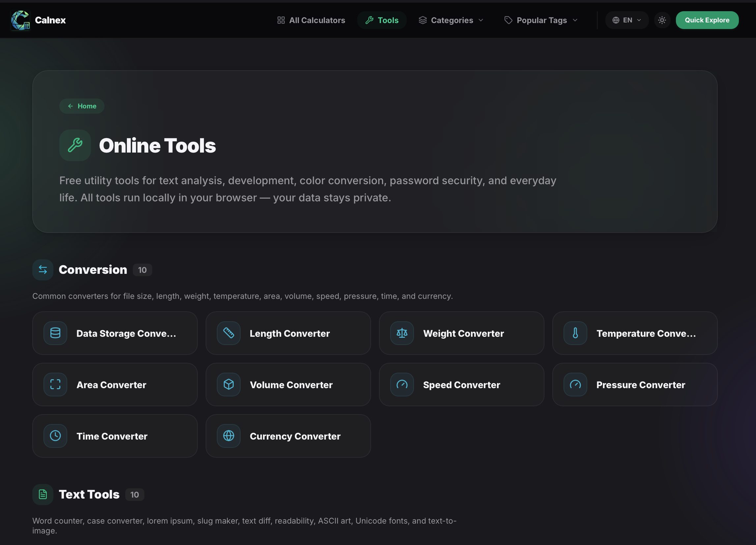The image size is (756, 545).
Task: Click the Calnex logo icon
Action: click(x=20, y=20)
